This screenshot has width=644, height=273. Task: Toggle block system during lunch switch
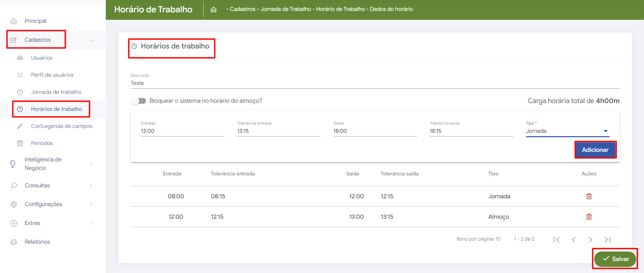click(138, 101)
